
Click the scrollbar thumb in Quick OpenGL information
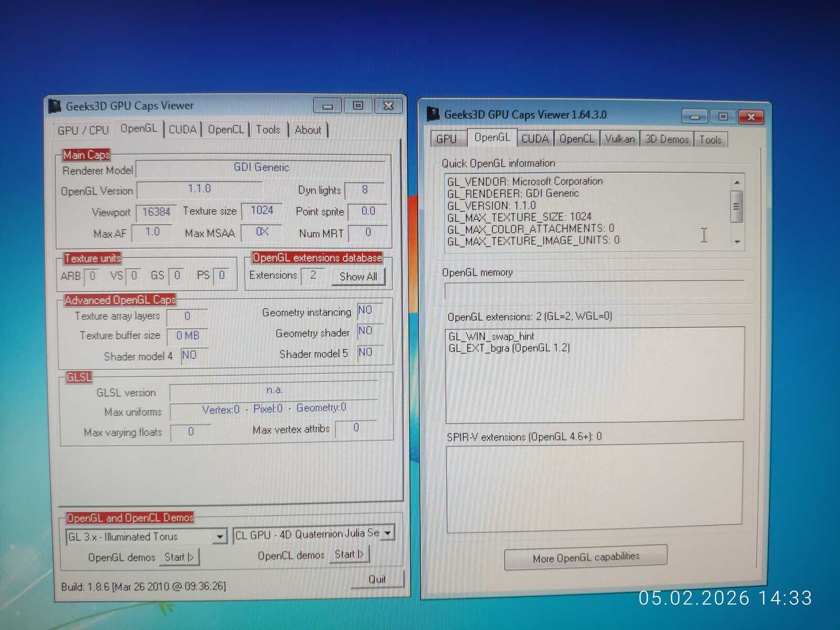736,206
